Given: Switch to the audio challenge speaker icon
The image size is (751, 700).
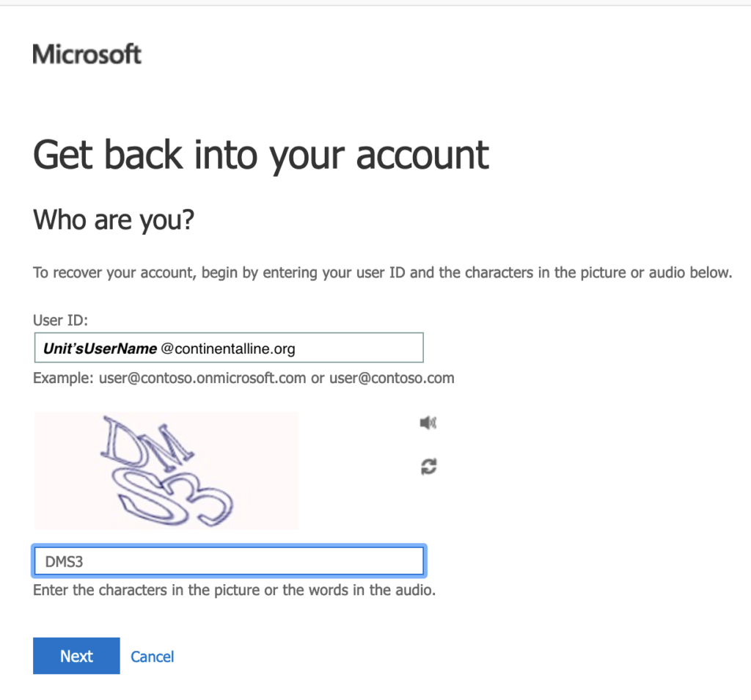Looking at the screenshot, I should pos(428,423).
